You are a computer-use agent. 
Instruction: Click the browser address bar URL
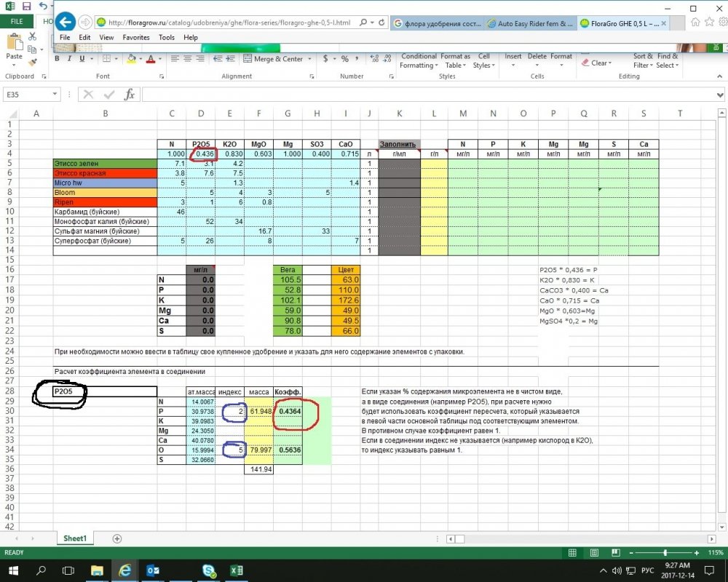(x=229, y=23)
